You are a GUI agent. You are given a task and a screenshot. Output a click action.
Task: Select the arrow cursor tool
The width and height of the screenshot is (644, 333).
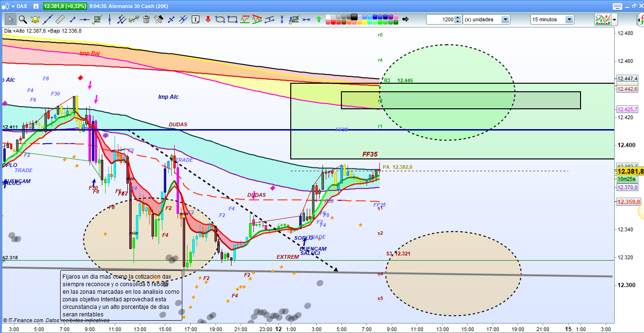(10, 19)
